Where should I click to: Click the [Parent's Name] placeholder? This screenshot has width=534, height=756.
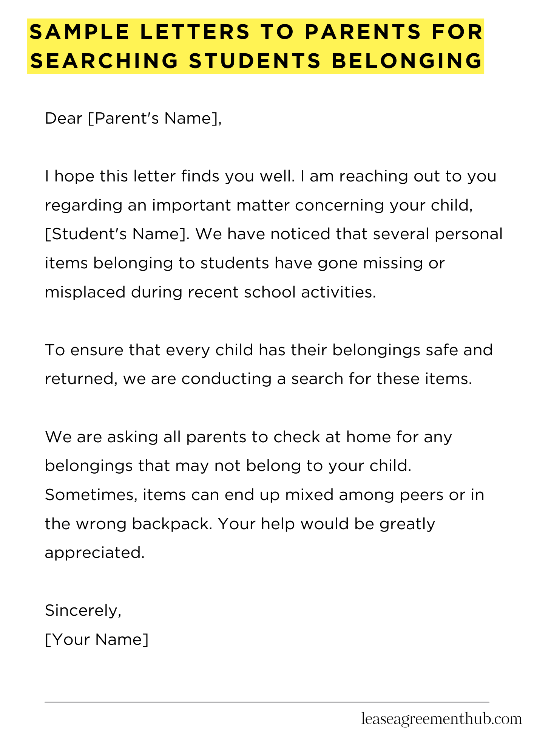(153, 119)
